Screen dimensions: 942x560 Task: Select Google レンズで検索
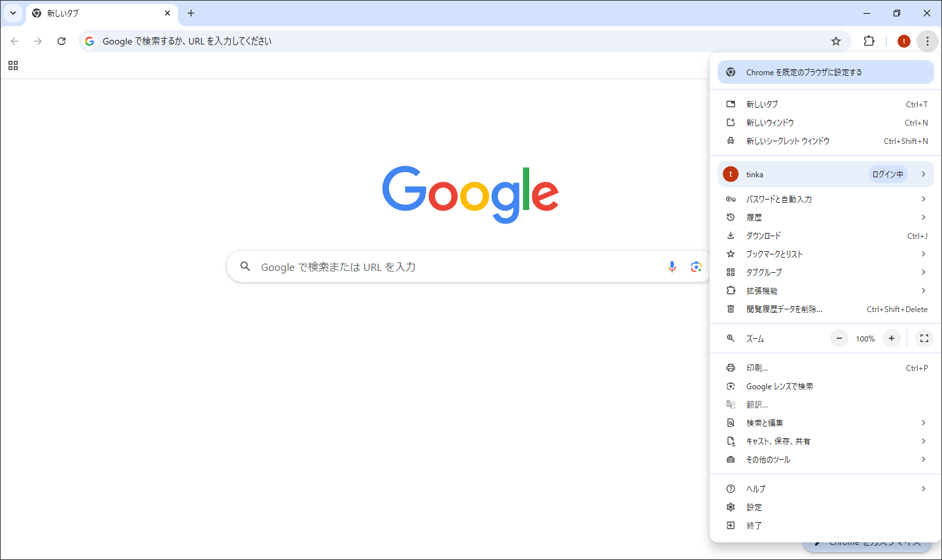click(x=826, y=386)
